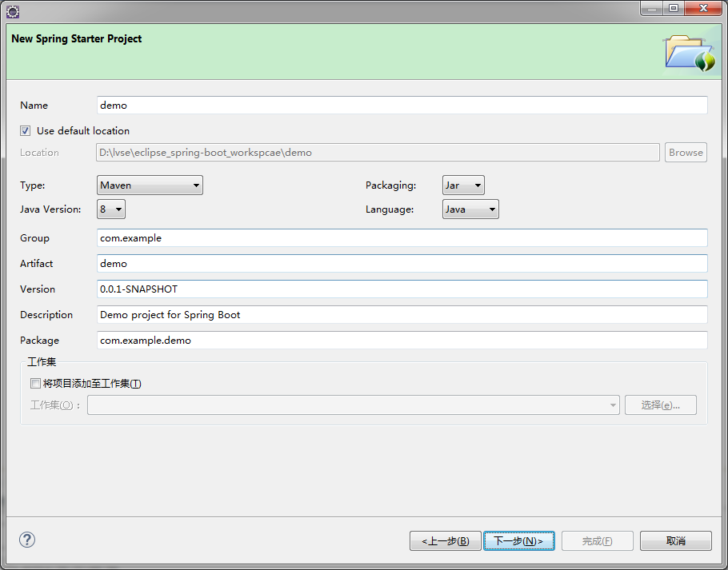Click the Packaging: label
The width and height of the screenshot is (728, 570).
click(391, 185)
